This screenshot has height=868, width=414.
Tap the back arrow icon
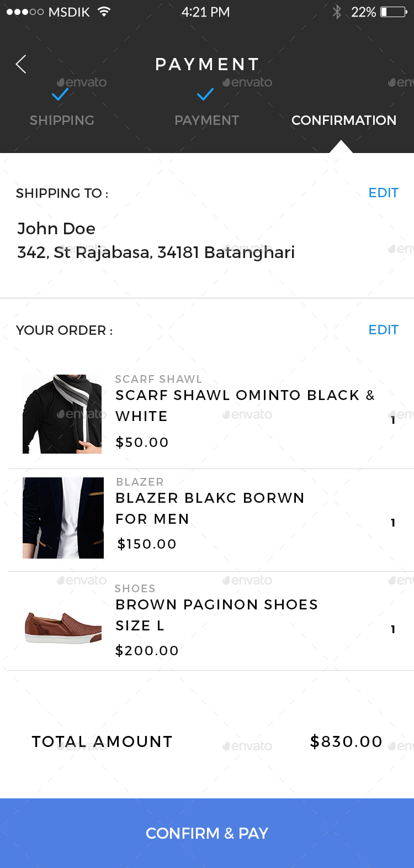(x=21, y=65)
